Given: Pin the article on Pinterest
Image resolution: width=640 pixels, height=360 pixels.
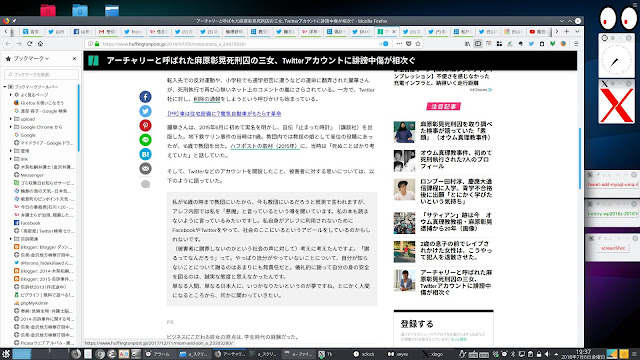Looking at the screenshot, I should tap(145, 125).
